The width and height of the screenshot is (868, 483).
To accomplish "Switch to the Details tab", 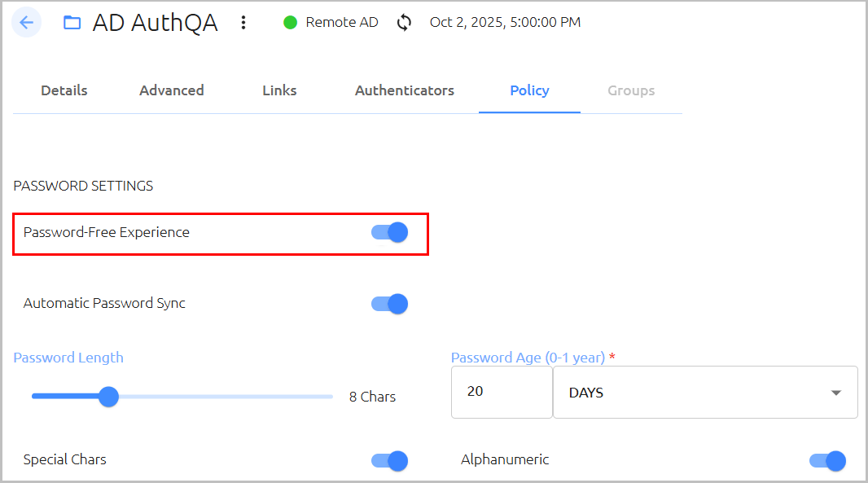I will point(64,90).
